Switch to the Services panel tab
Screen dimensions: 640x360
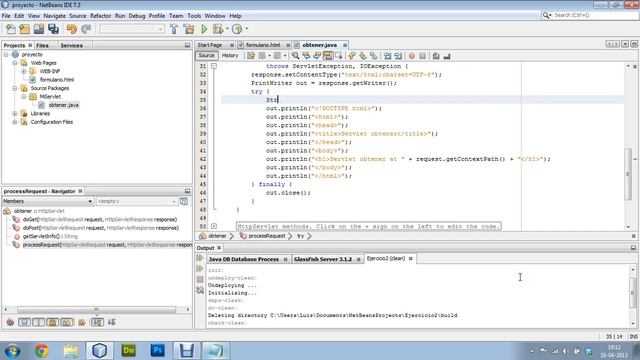[71, 45]
